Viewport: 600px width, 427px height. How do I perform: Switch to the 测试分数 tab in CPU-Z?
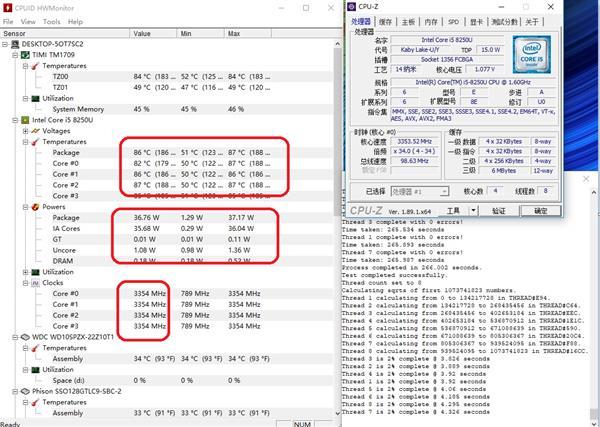504,22
